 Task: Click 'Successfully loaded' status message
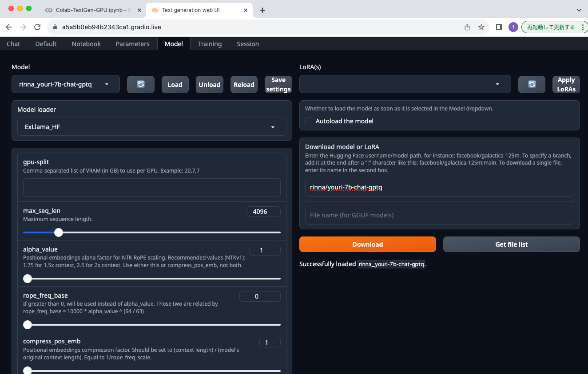(x=363, y=264)
